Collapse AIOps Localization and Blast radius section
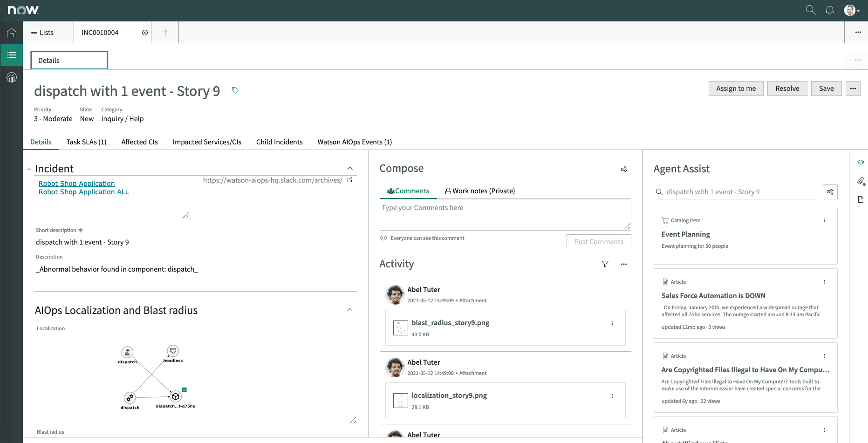The height and width of the screenshot is (443, 868). click(x=350, y=310)
